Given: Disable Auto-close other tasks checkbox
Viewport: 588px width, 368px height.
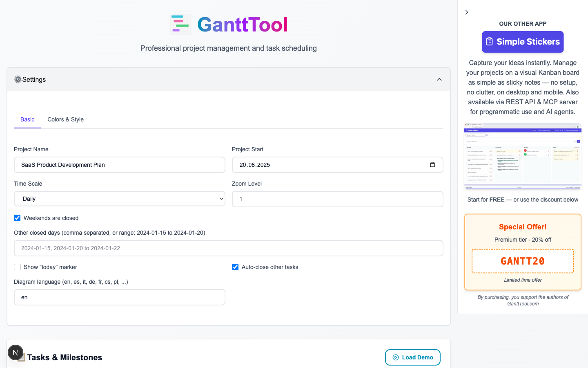Looking at the screenshot, I should pyautogui.click(x=235, y=267).
